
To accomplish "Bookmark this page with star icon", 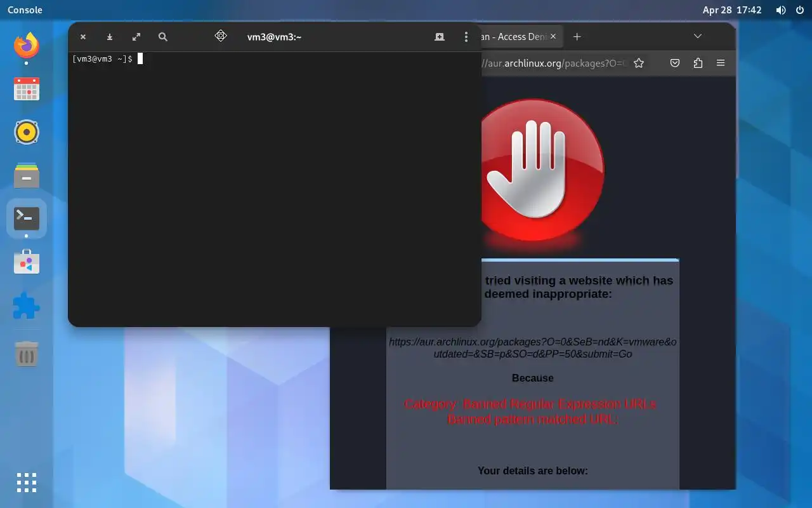I will click(639, 63).
